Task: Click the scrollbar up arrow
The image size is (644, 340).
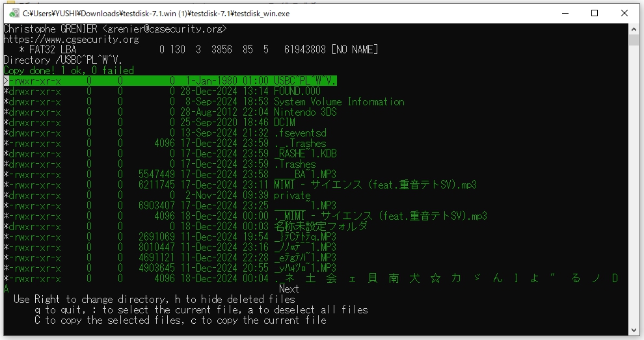Action: coord(634,29)
